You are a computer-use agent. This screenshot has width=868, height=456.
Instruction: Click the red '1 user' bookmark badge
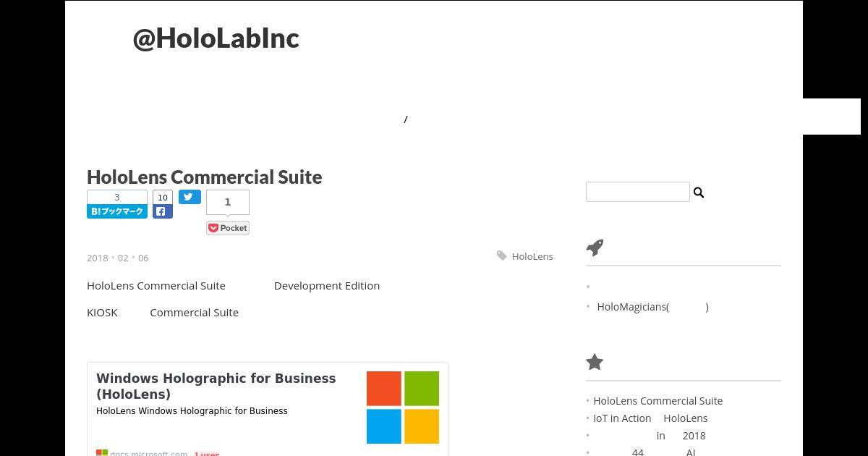(206, 453)
